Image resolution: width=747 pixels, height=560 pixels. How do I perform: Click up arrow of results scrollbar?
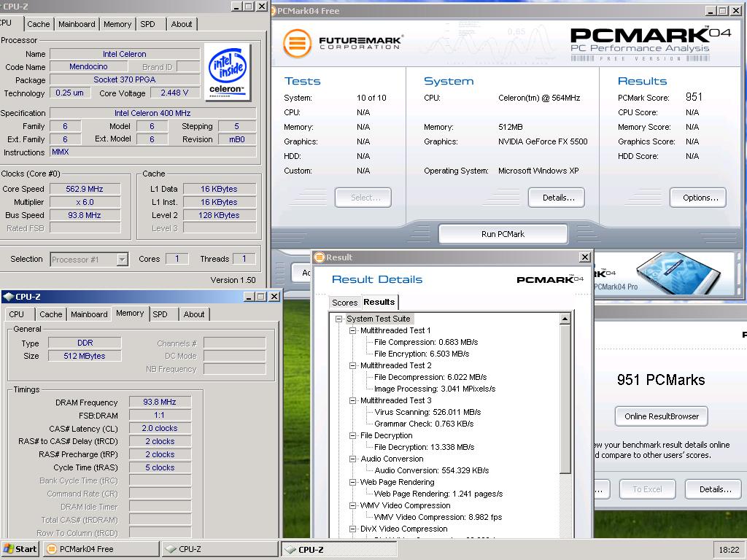[565, 319]
